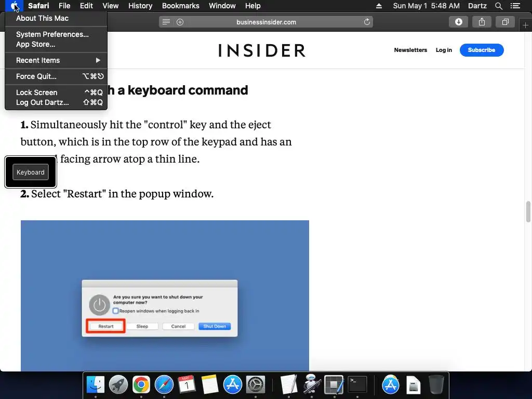Select Lock Screen from Apple menu
532x399 pixels.
[x=56, y=92]
